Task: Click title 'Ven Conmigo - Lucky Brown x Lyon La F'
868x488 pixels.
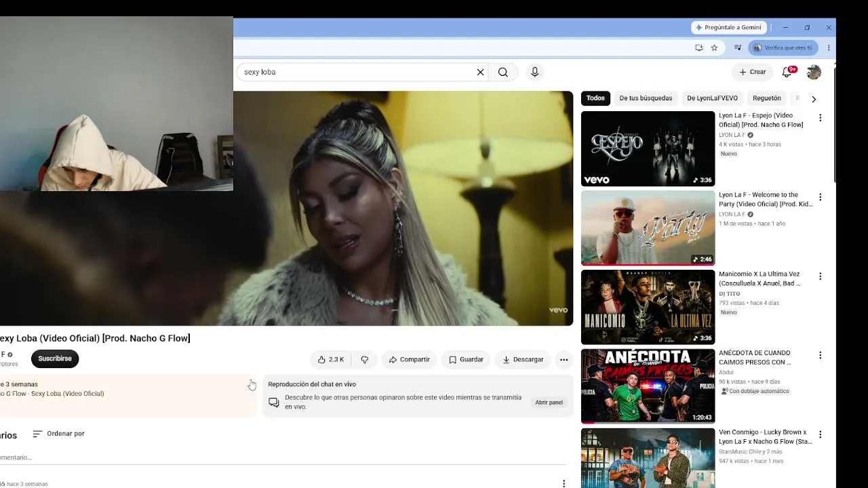Action: (x=765, y=436)
